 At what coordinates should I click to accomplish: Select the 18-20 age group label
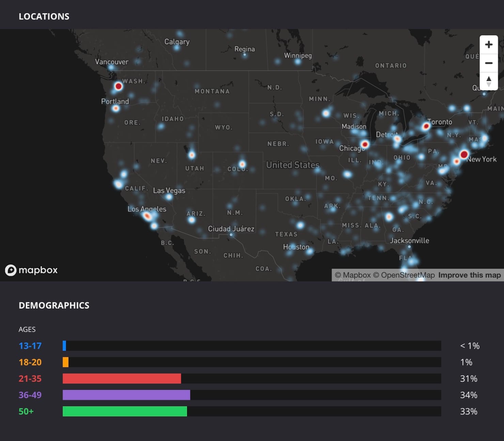pyautogui.click(x=30, y=362)
